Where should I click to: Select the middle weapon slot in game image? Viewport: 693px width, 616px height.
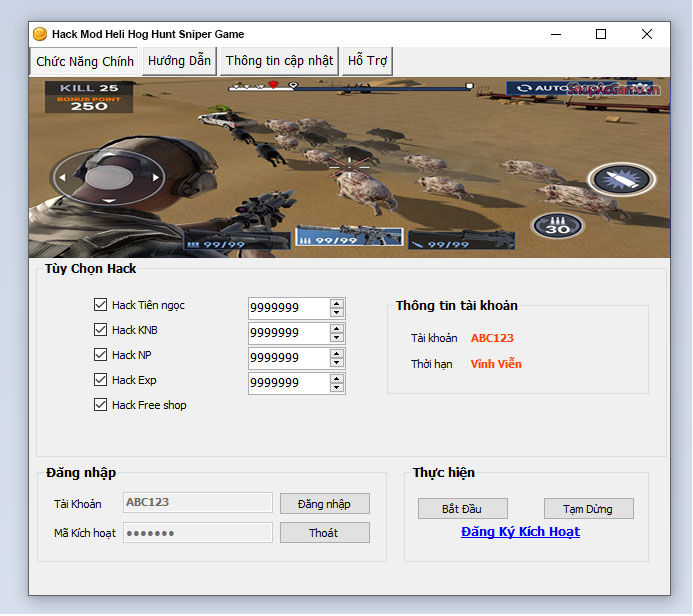pos(349,236)
